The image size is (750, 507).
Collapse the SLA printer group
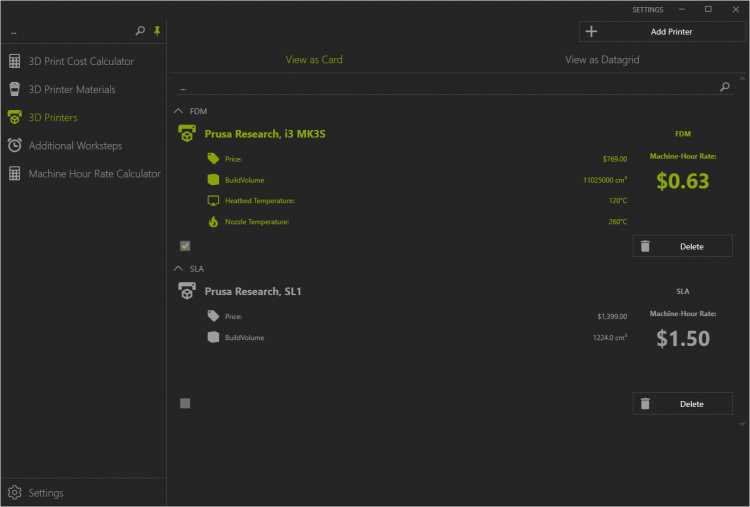click(x=179, y=269)
